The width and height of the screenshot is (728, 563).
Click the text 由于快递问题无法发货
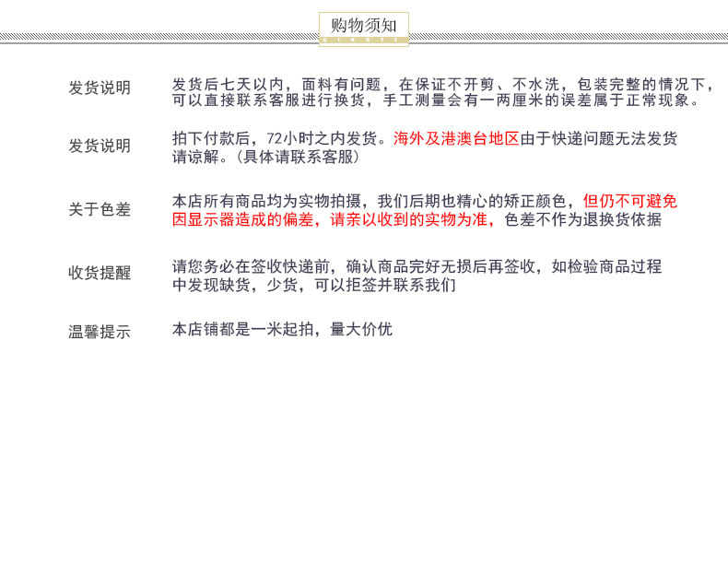(598, 138)
